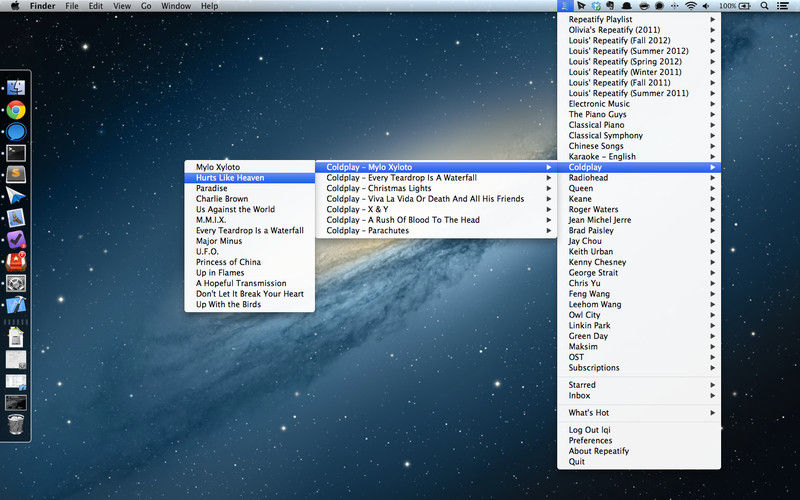Open the volume speaker menu
The width and height of the screenshot is (800, 500).
pyautogui.click(x=706, y=6)
